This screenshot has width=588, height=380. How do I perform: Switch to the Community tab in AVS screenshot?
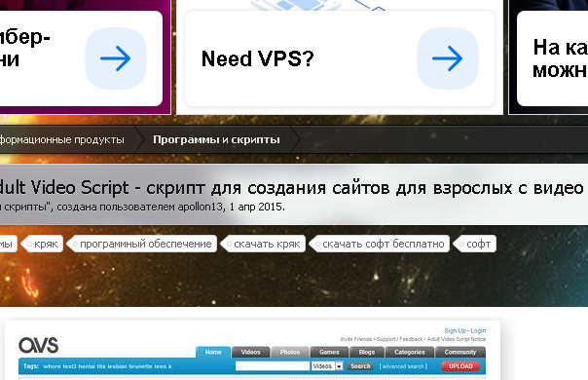point(460,352)
